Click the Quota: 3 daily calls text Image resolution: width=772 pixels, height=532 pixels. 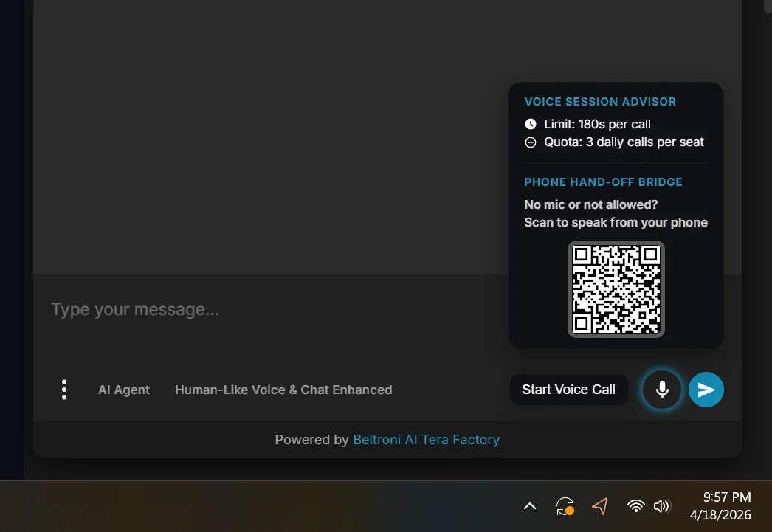[624, 142]
